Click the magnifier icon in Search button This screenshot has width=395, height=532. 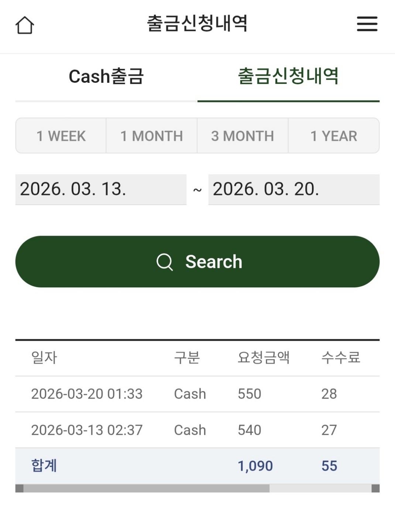pos(164,262)
